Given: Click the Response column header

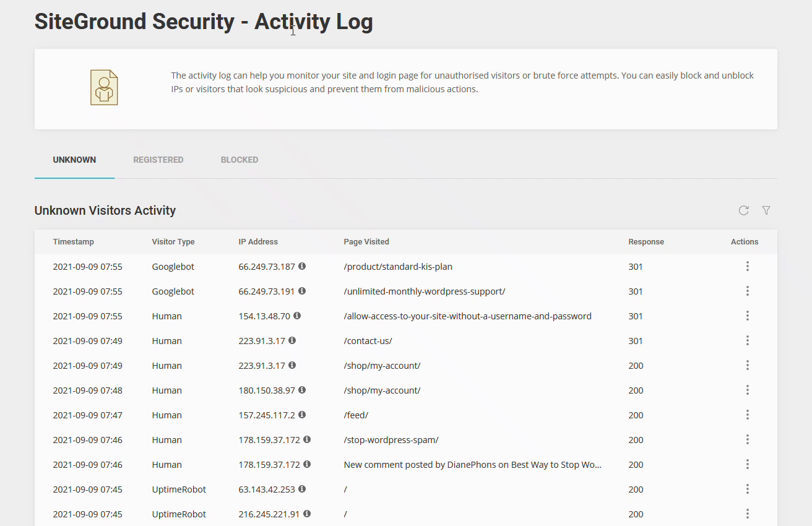Looking at the screenshot, I should [646, 242].
